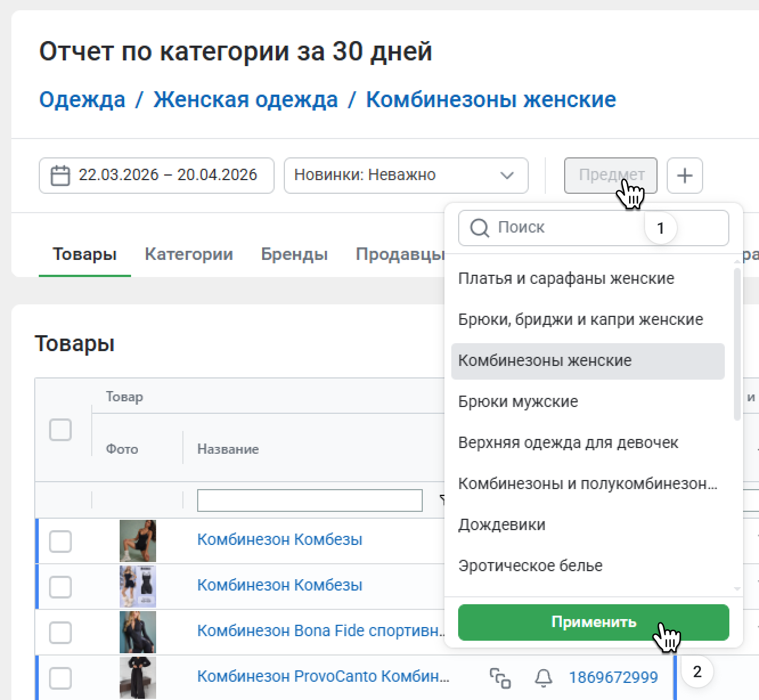Open the Предмет filter dropdown
This screenshot has height=700, width=759.
click(610, 175)
